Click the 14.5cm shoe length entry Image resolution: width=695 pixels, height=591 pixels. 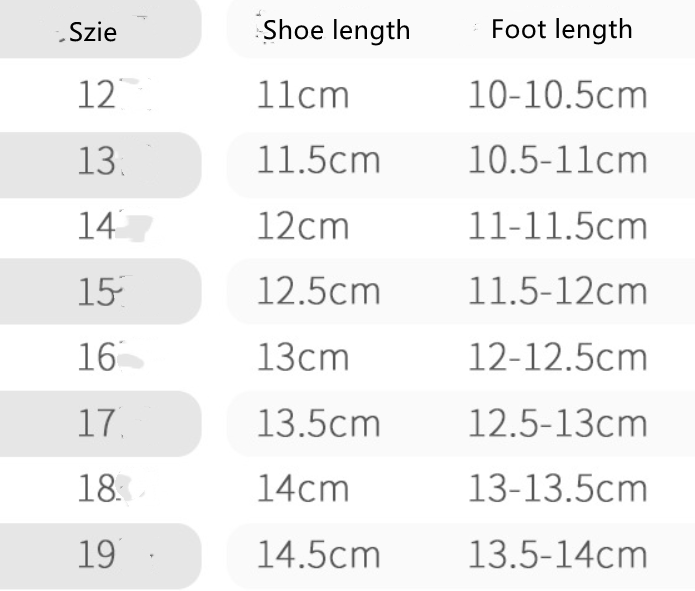[x=319, y=555]
